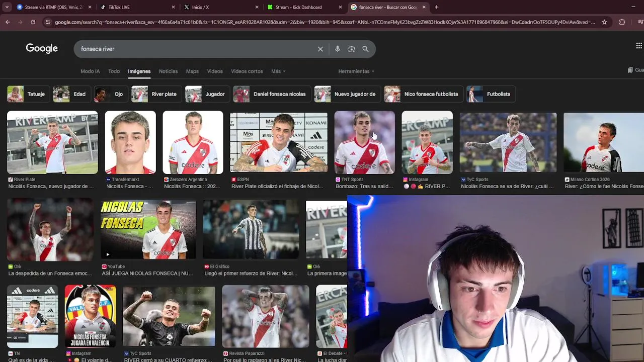Open the Transfermarkt portrait image result

[130, 142]
